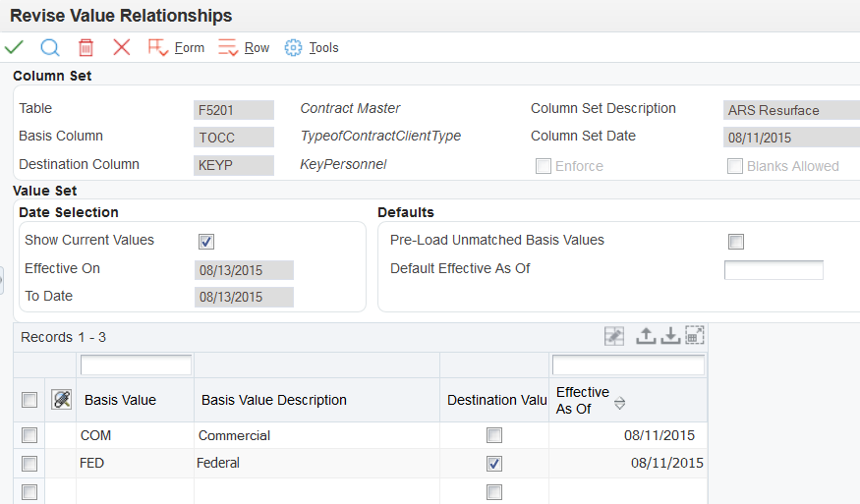Click the TypeofContractClientType description text
The image size is (860, 504).
[x=380, y=136]
